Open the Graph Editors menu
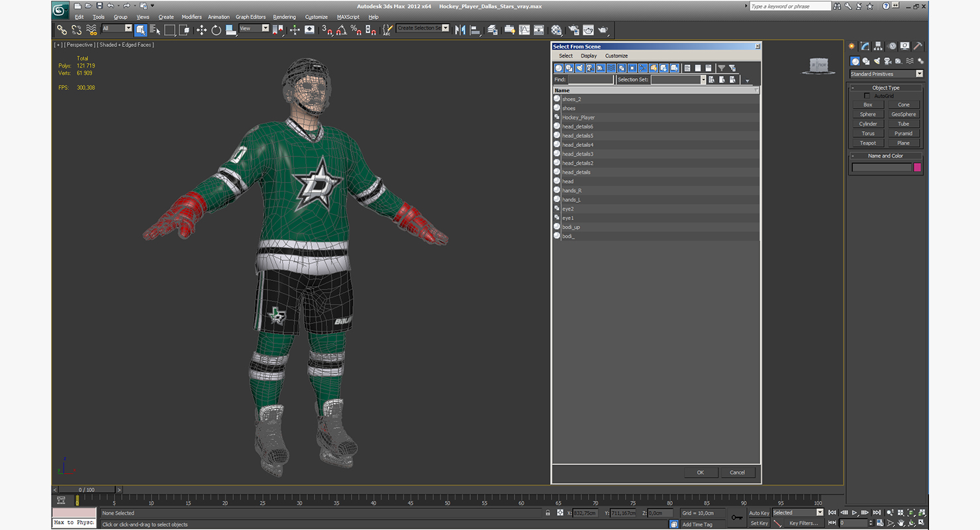980x530 pixels. [x=250, y=17]
